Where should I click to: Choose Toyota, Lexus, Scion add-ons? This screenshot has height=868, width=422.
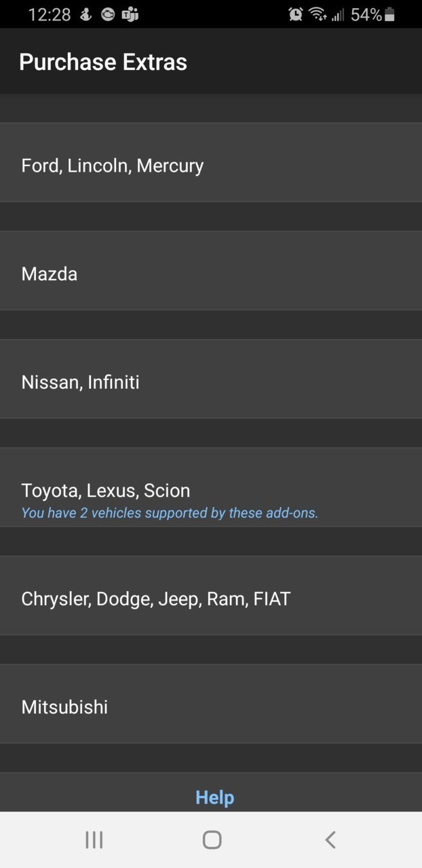tap(211, 487)
